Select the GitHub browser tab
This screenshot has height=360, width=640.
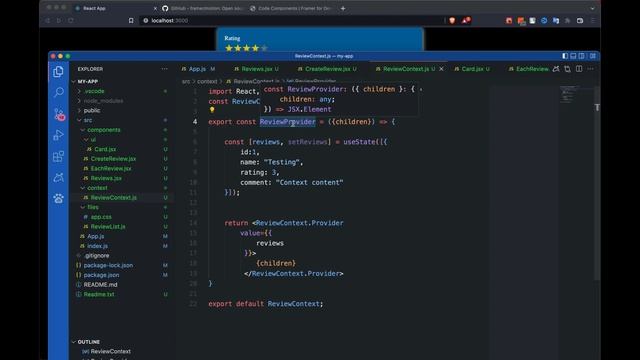pos(203,8)
